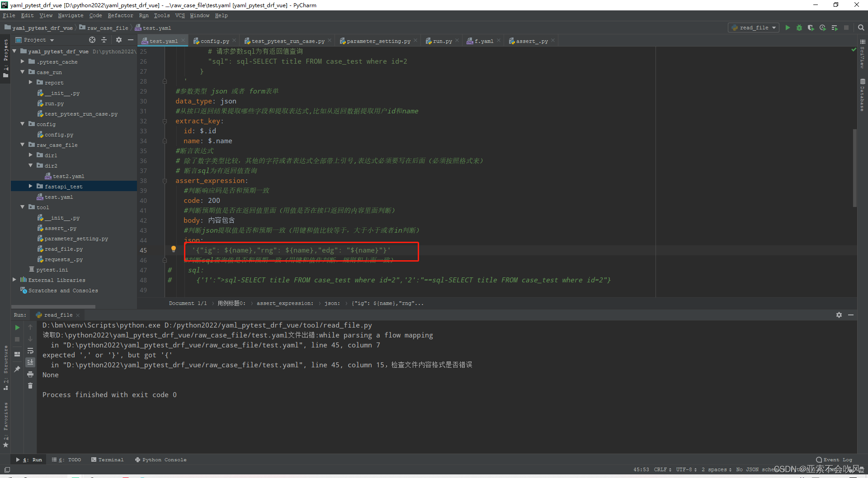Open the TODO tool window
This screenshot has height=478, width=868.
coord(66,460)
